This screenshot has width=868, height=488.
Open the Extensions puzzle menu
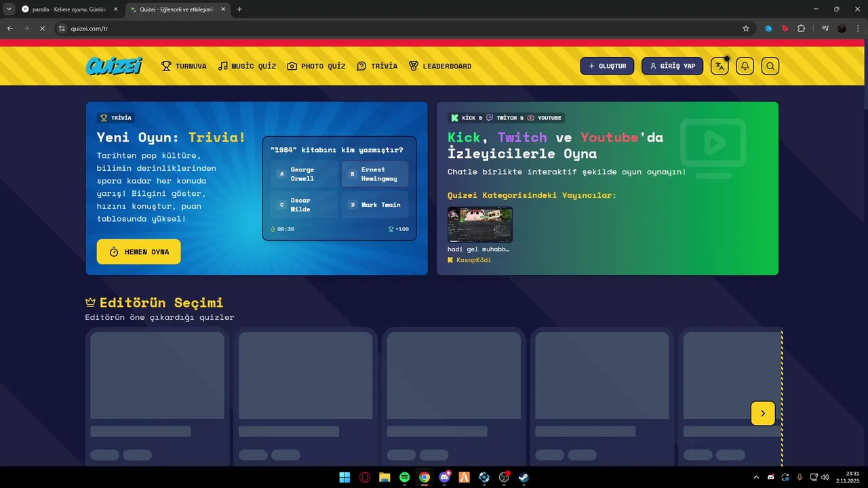tap(802, 28)
